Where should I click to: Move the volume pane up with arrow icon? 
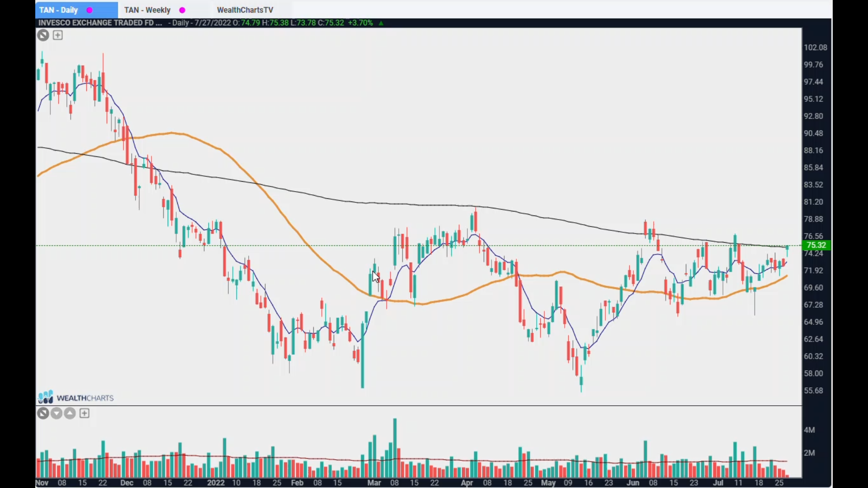pos(70,413)
